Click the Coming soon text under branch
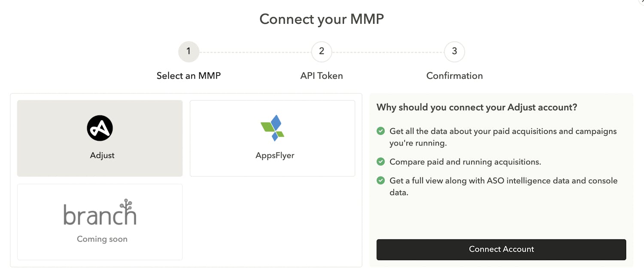 click(x=102, y=239)
